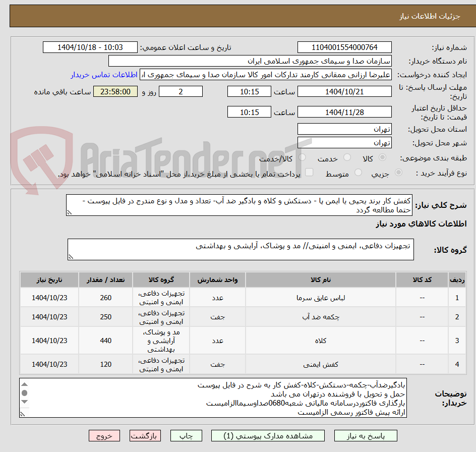This screenshot has height=452, width=476.
Task: Select the کالا/خدمت radio option
Action: pos(302,157)
